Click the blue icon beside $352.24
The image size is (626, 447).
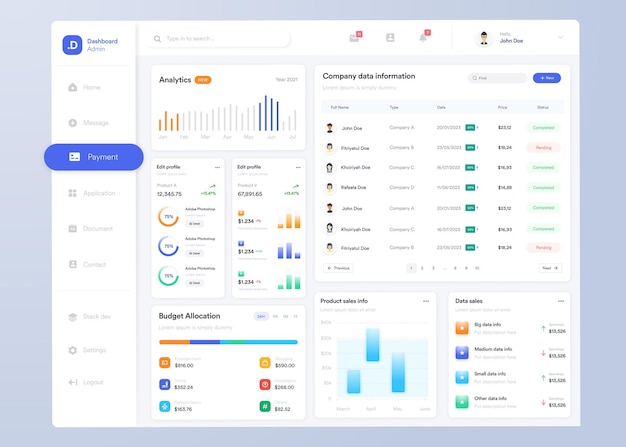point(164,384)
